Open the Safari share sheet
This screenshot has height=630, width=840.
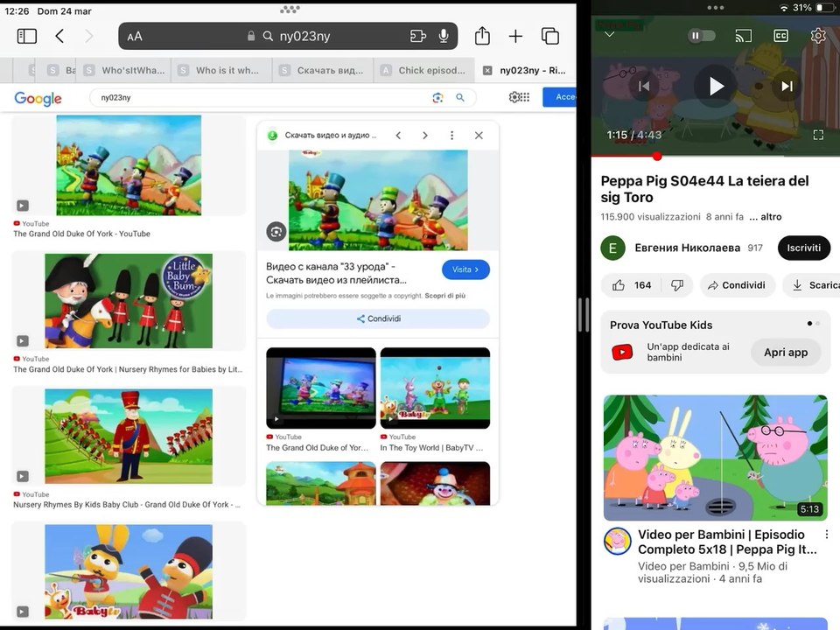482,35
